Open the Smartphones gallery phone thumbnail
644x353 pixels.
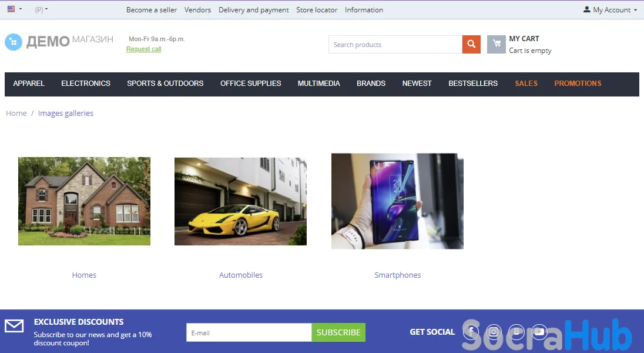pos(398,201)
